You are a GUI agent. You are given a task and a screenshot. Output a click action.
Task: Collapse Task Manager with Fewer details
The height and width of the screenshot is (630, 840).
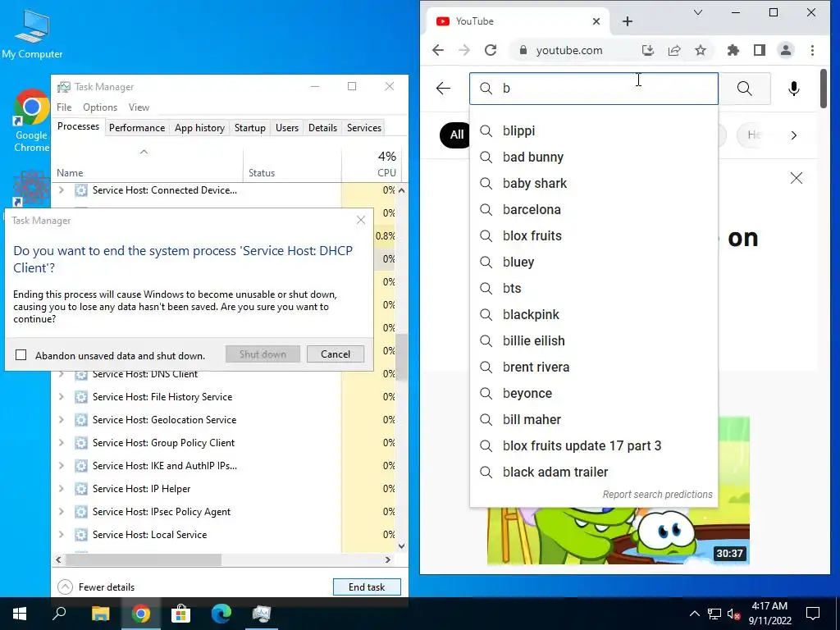[x=97, y=587]
